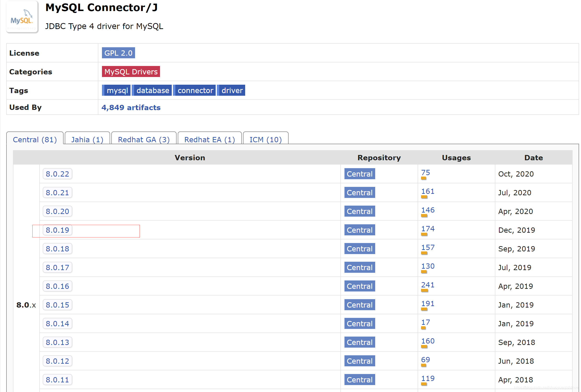Click Central repository badge for 8.0.21
Screen dimensions: 581x392
tap(360, 192)
